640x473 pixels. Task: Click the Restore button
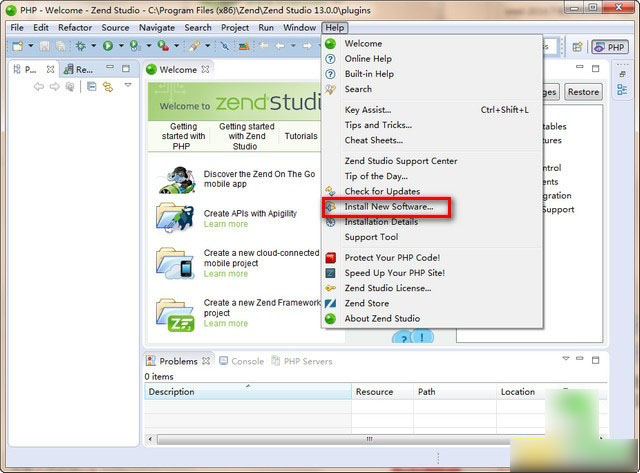point(583,92)
